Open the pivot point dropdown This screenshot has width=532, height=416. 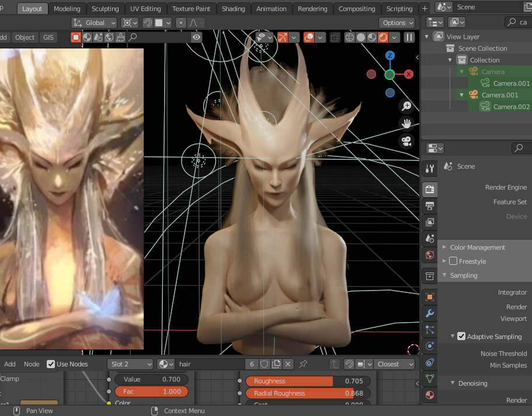point(130,23)
